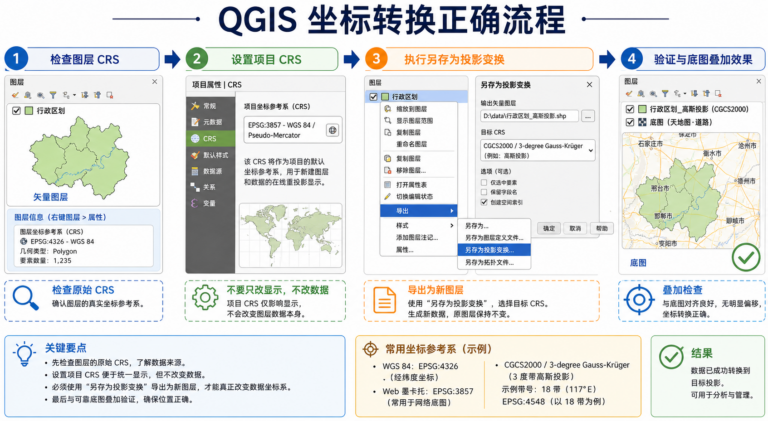Click select-CRS globe button beside EPSG:3857 field
This screenshot has width=768, height=421.
pyautogui.click(x=333, y=130)
